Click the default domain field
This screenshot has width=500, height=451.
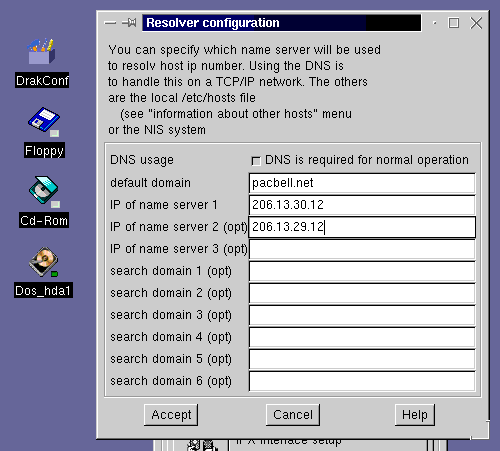click(x=362, y=183)
